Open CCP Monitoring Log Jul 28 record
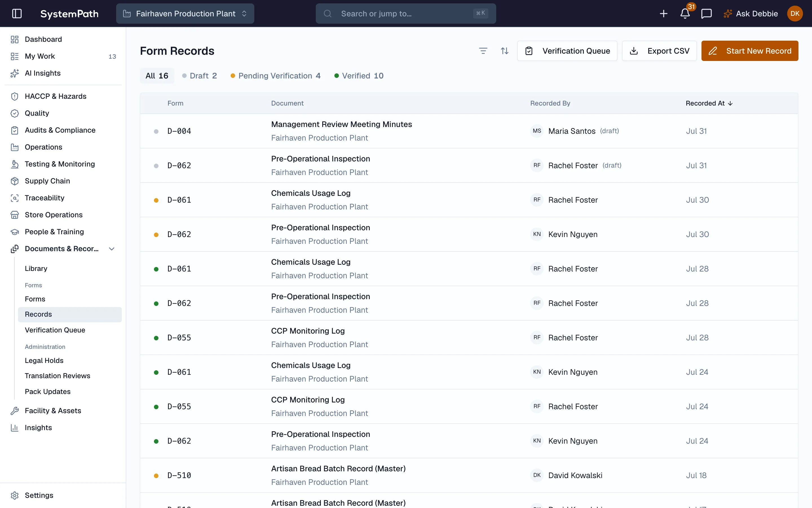 [x=469, y=338]
